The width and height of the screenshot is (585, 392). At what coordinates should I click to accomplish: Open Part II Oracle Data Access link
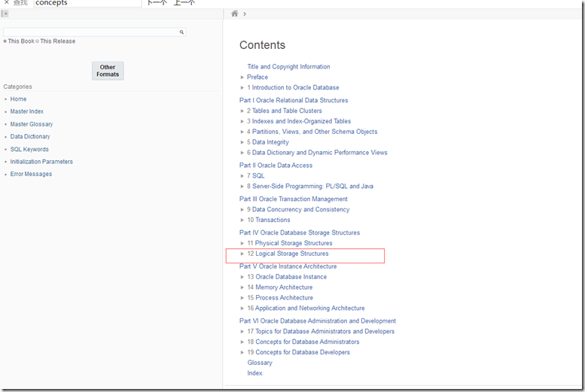(x=276, y=166)
